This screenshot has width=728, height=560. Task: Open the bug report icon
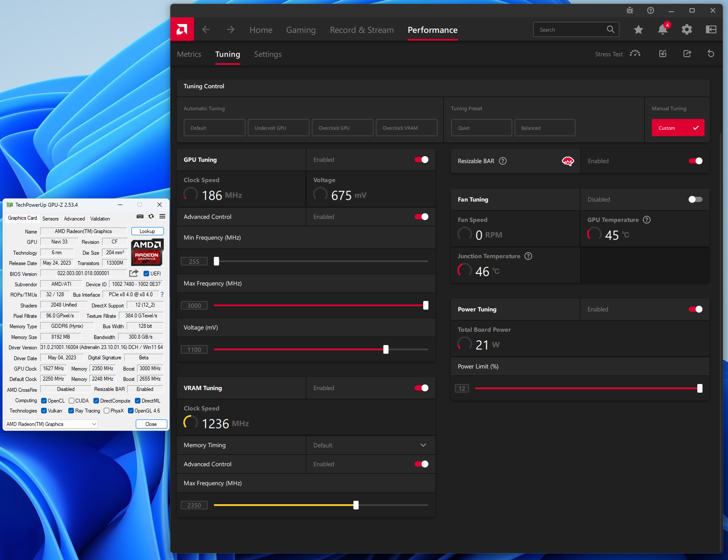(630, 10)
